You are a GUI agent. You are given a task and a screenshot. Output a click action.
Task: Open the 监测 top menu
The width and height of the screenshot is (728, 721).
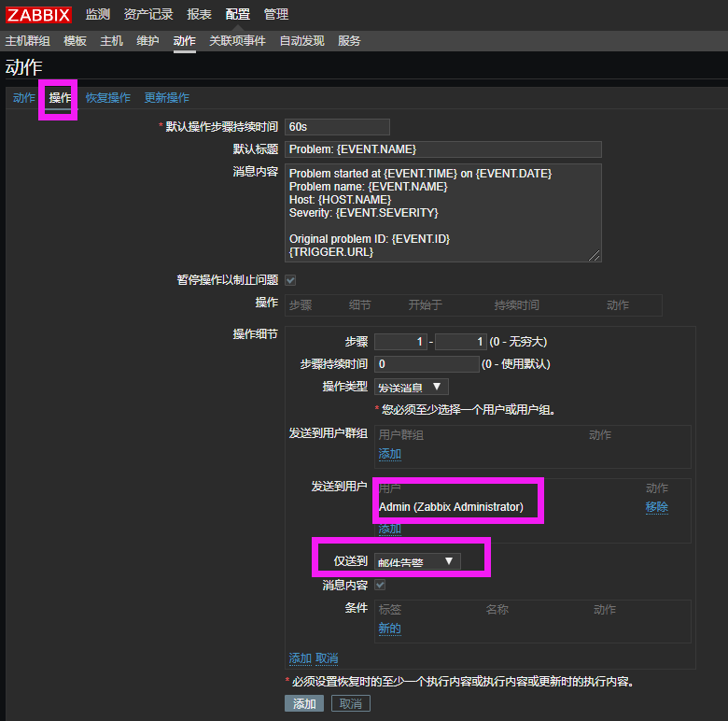(x=97, y=14)
